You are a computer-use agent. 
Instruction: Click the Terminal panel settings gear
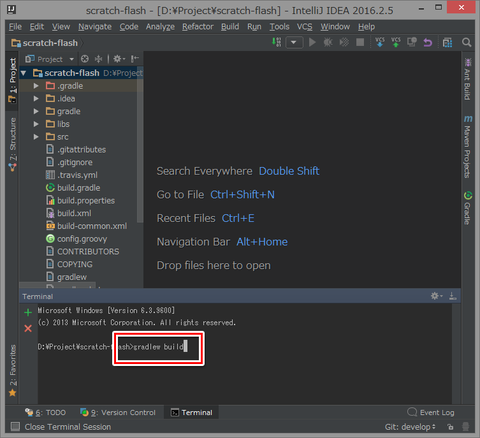coord(436,296)
